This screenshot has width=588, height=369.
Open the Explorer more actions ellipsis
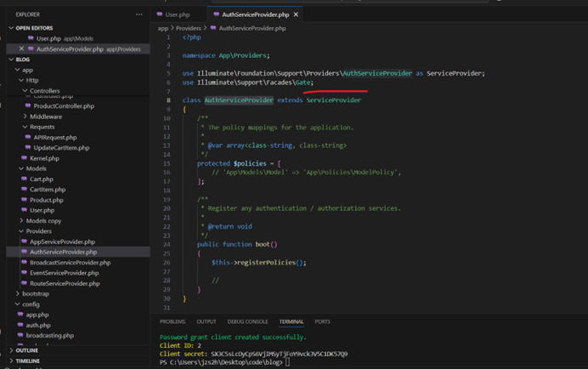pyautogui.click(x=139, y=14)
